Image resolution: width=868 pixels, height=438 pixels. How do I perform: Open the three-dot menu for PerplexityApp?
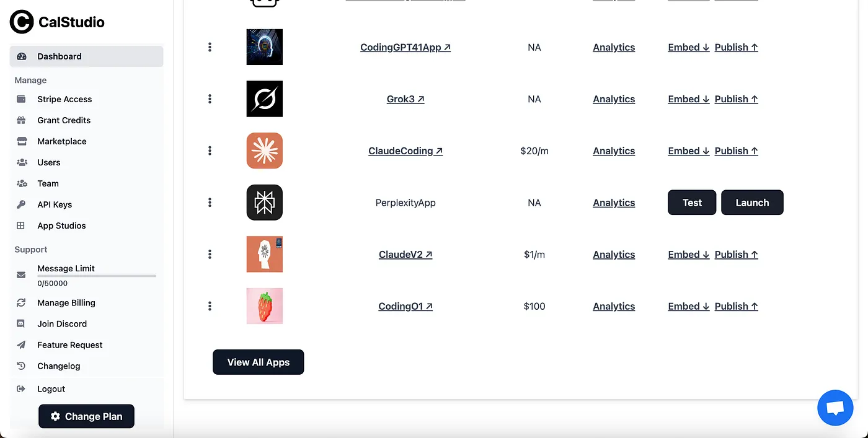(x=210, y=202)
